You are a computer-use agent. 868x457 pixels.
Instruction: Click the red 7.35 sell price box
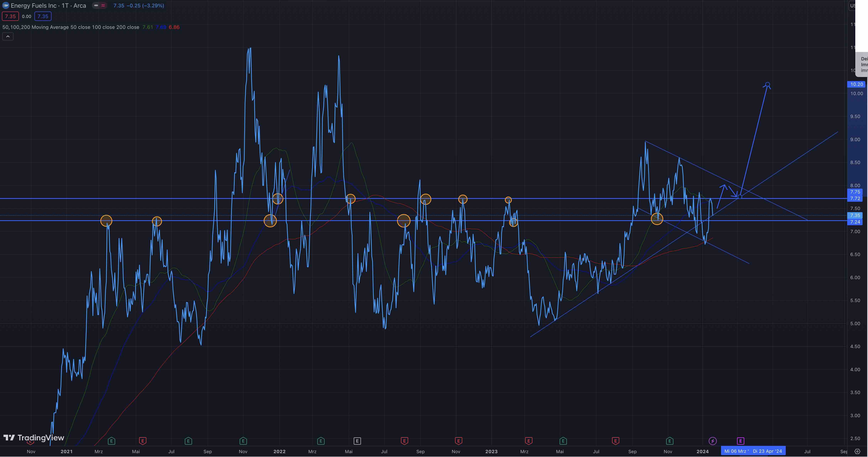(10, 16)
